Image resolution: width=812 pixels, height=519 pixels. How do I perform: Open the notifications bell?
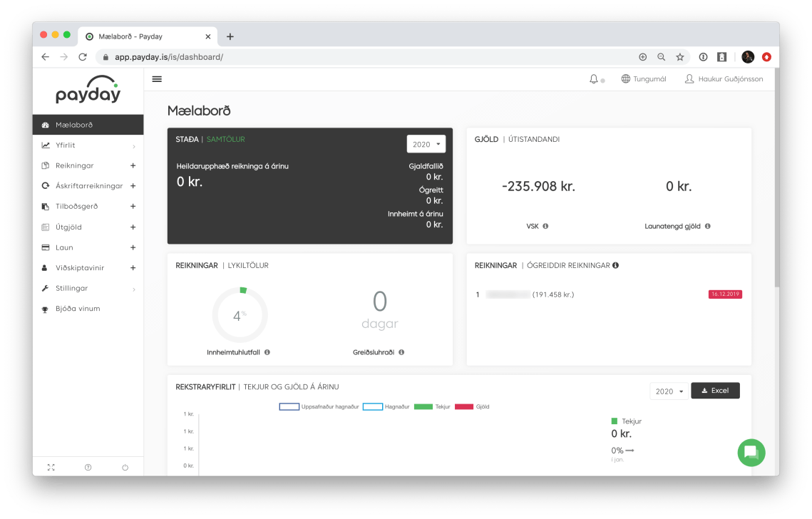(x=594, y=79)
